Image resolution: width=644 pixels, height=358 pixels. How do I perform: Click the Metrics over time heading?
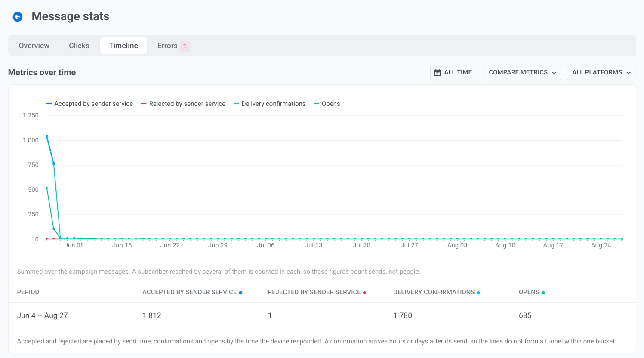(42, 72)
